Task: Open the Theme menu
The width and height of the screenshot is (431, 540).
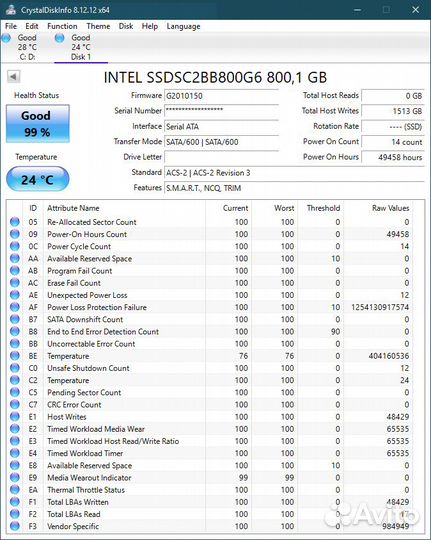Action: [x=98, y=26]
